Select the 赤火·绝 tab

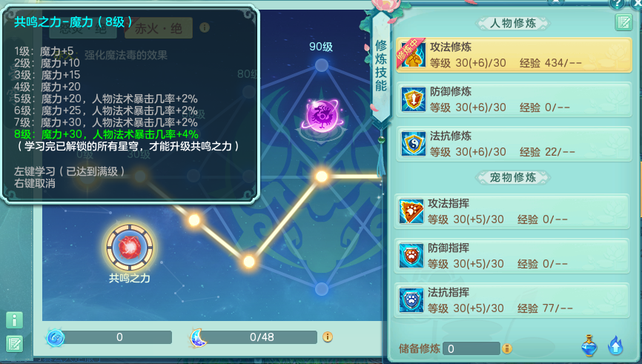tap(159, 28)
